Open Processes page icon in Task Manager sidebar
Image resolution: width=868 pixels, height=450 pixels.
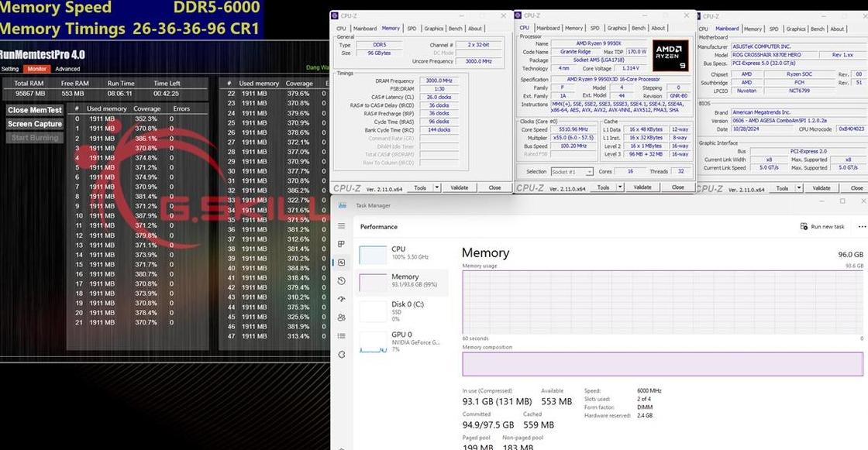[342, 244]
